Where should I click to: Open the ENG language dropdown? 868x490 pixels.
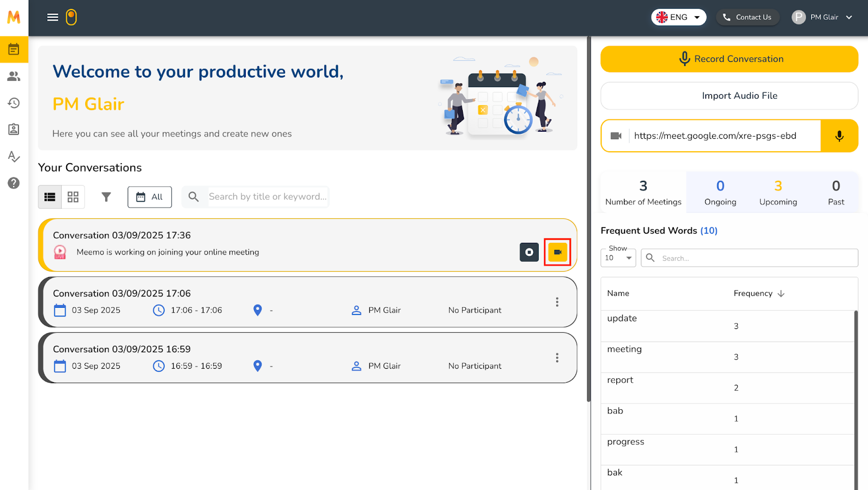(x=679, y=17)
